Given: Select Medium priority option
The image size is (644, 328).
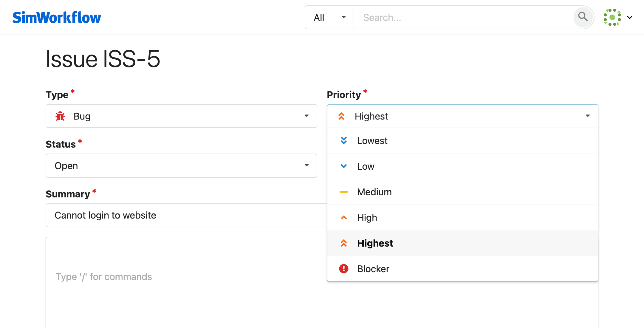Looking at the screenshot, I should (x=462, y=192).
